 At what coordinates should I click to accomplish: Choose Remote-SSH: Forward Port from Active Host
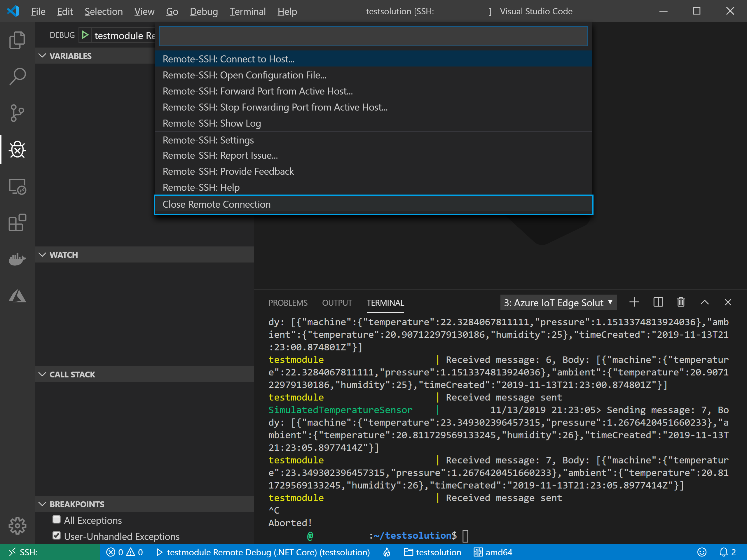(373, 91)
